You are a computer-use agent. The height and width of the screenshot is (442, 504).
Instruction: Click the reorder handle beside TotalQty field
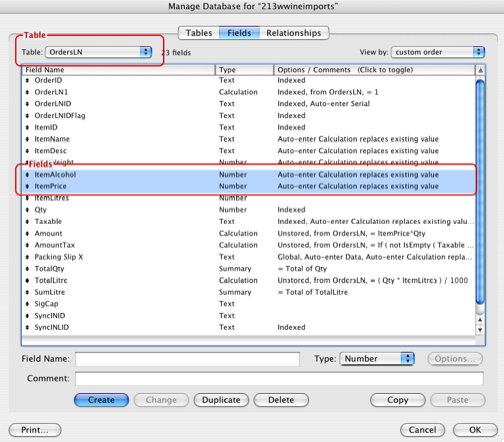click(27, 269)
